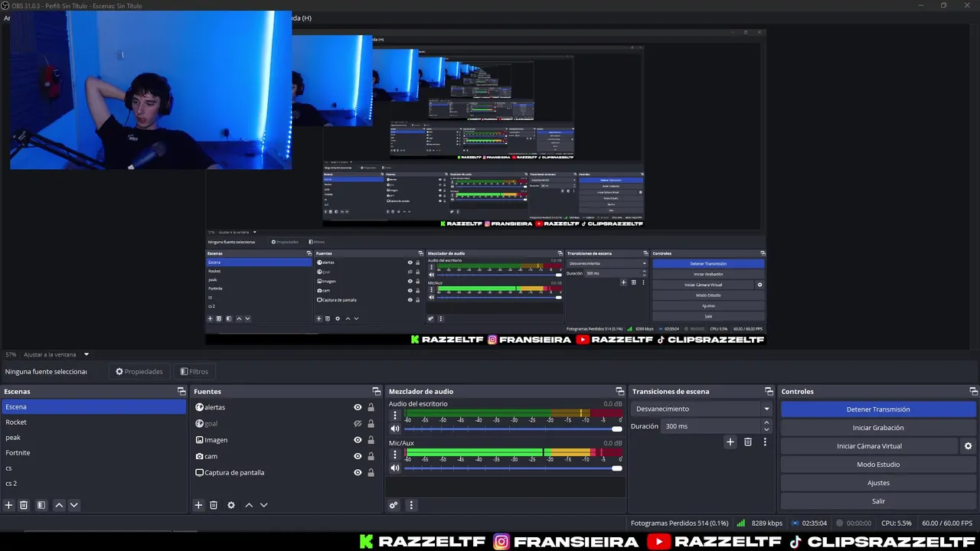Show the hidden goal source

click(x=358, y=424)
